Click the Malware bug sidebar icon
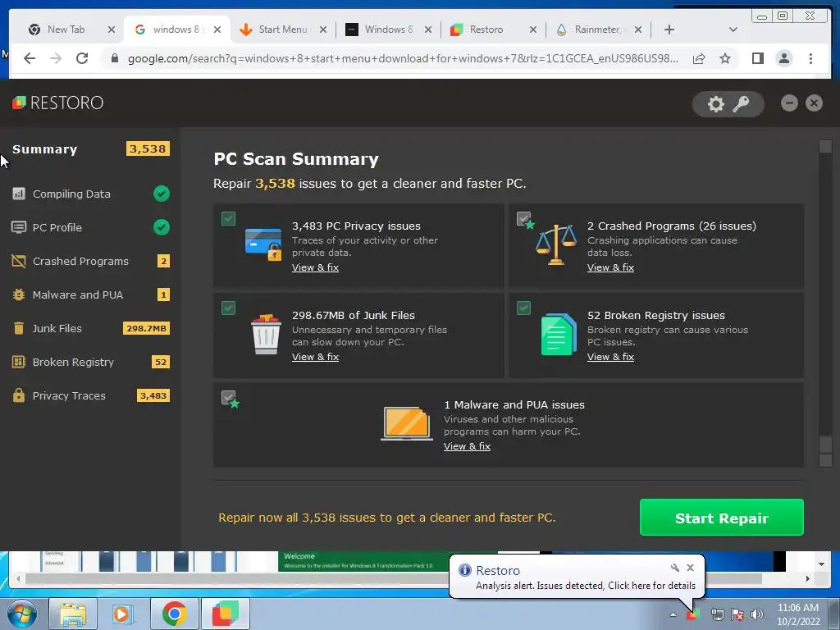This screenshot has width=840, height=630. (x=19, y=294)
